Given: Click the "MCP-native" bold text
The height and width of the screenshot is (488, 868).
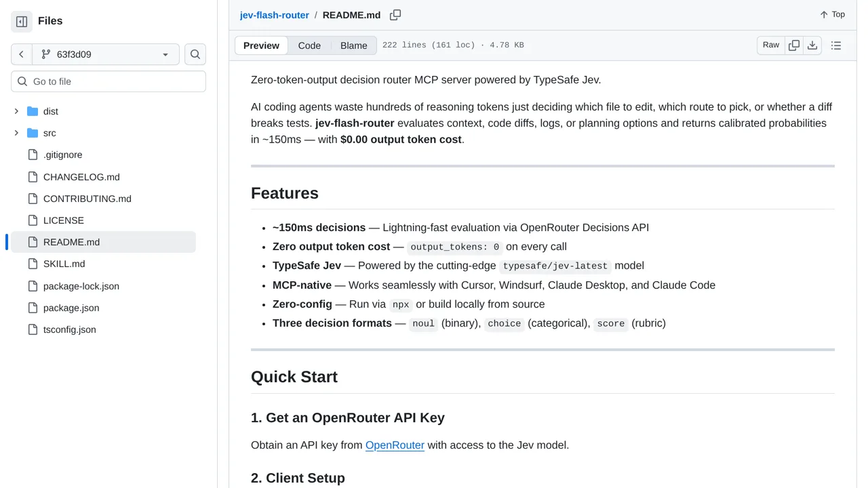Looking at the screenshot, I should [x=302, y=285].
